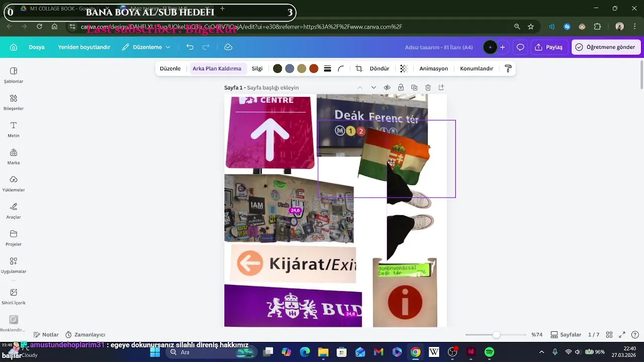Image resolution: width=644 pixels, height=362 pixels.
Task: Click the Paylaş share button
Action: (549, 47)
